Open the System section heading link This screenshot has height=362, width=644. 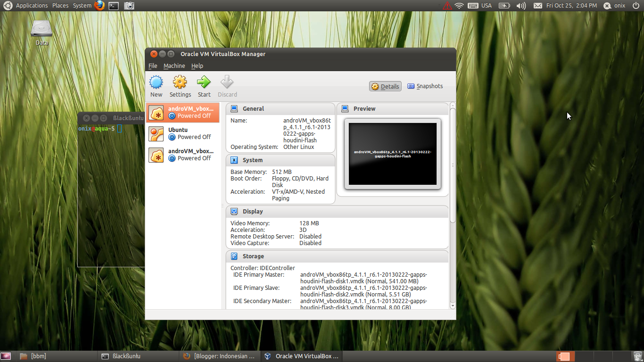pos(253,160)
